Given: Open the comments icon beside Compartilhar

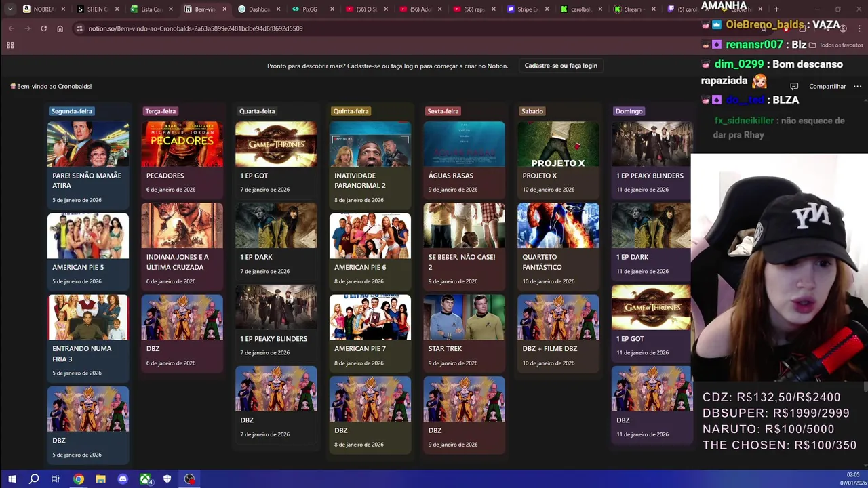Looking at the screenshot, I should (794, 86).
